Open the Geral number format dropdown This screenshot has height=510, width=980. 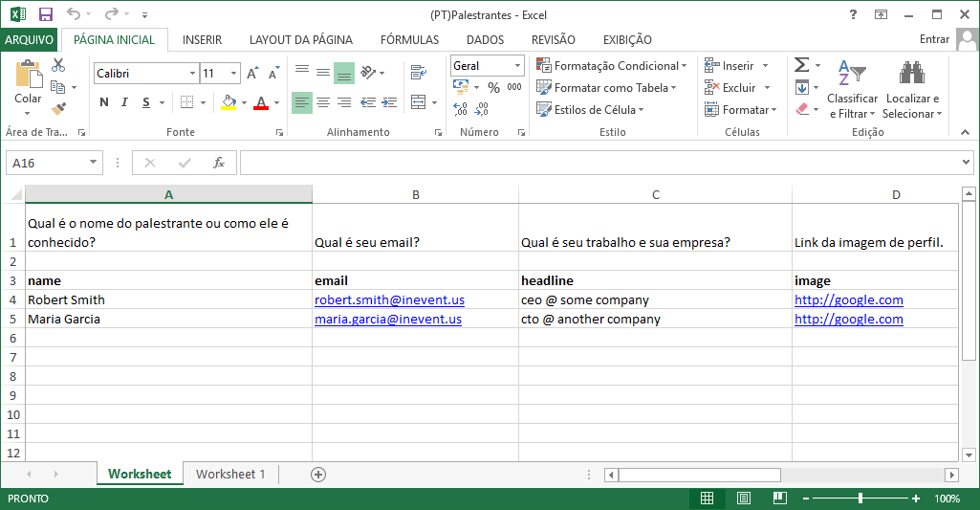pyautogui.click(x=517, y=66)
